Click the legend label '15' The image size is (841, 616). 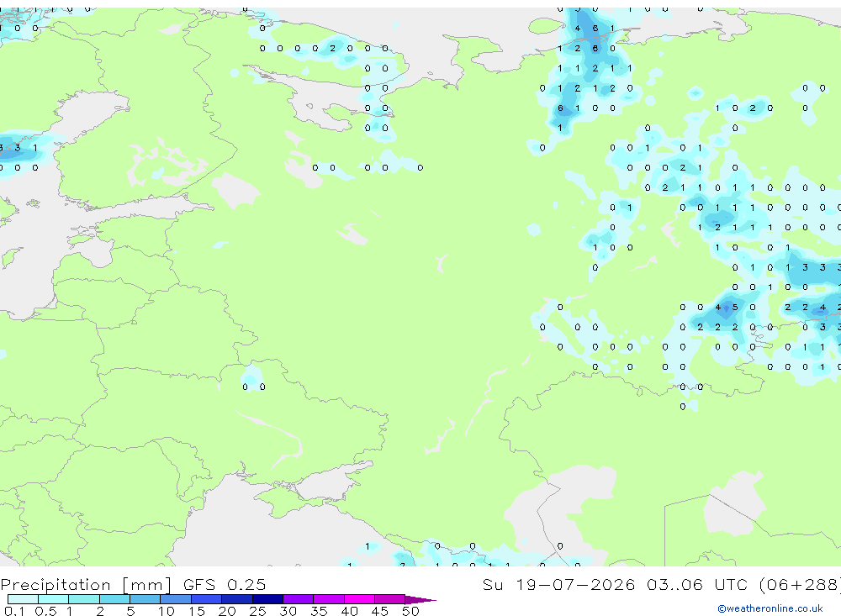pos(196,611)
